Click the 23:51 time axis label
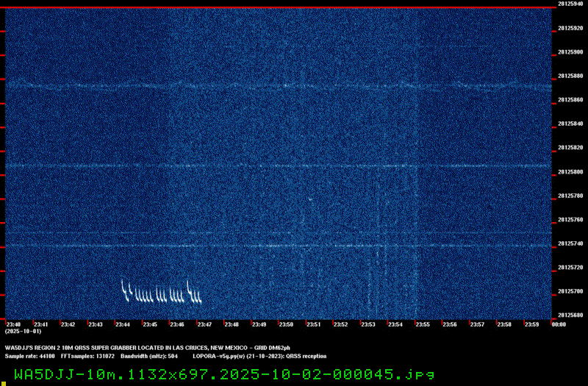588x386 pixels. [x=314, y=324]
